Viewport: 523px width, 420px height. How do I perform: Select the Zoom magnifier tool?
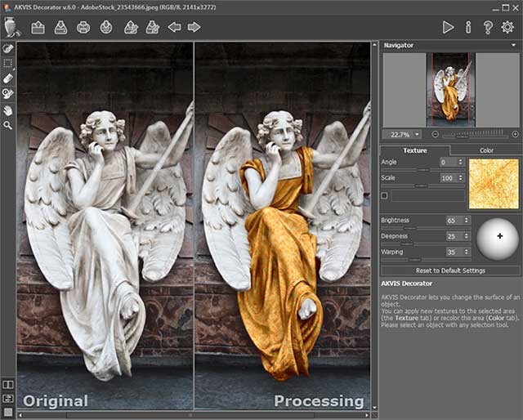click(8, 125)
